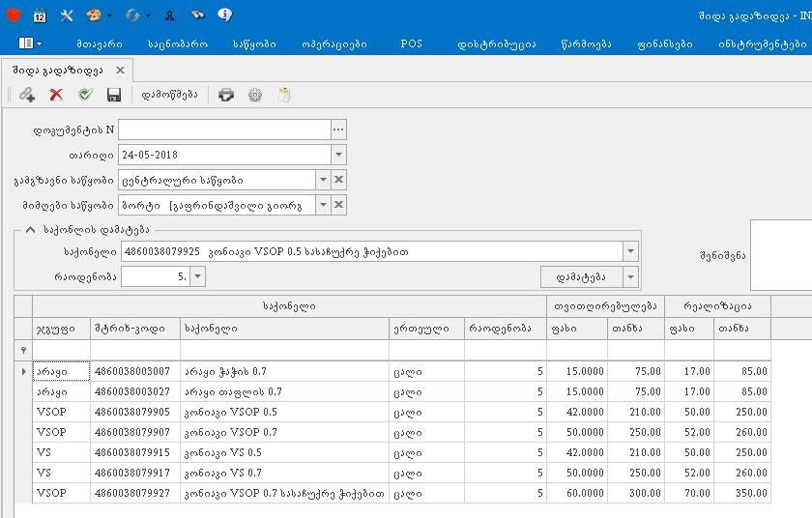Open the blue info bubble icon

[x=224, y=15]
